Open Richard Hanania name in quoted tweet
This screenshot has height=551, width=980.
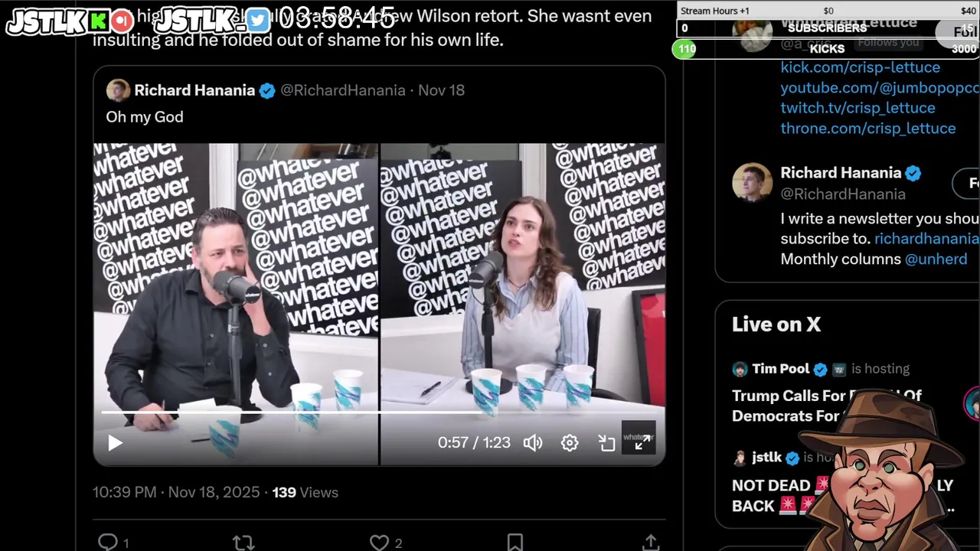point(194,90)
